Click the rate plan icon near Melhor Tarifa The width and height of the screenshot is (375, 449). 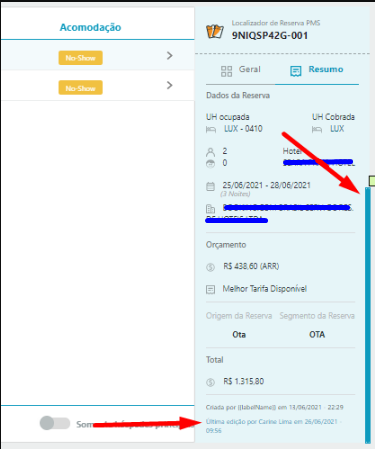[210, 289]
